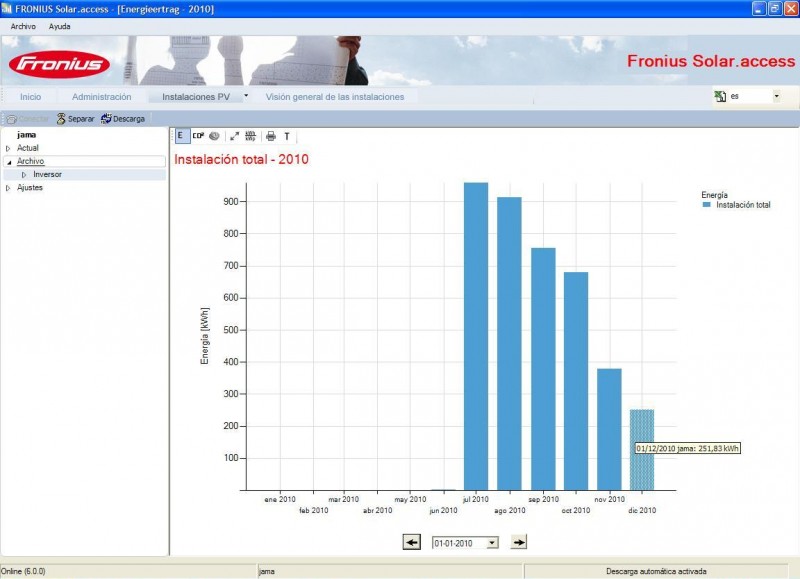Go to next year with right arrow
800x579 pixels.
pyautogui.click(x=518, y=542)
